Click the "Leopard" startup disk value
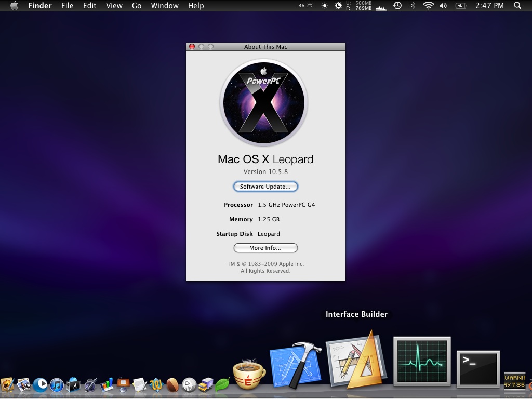This screenshot has height=399, width=532. (x=269, y=234)
